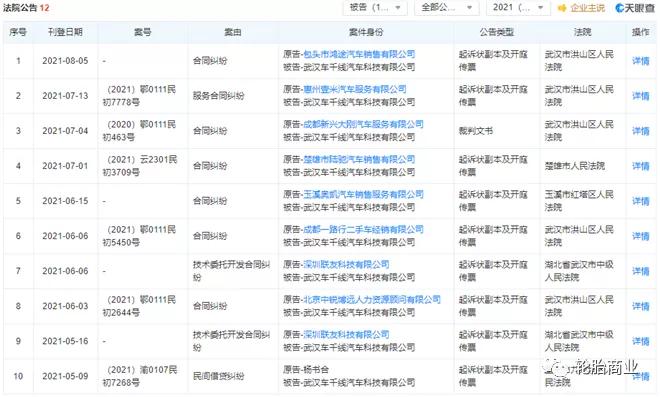Click case number (2021)鄂0111民初7778号
The width and height of the screenshot is (660, 397).
pyautogui.click(x=140, y=96)
